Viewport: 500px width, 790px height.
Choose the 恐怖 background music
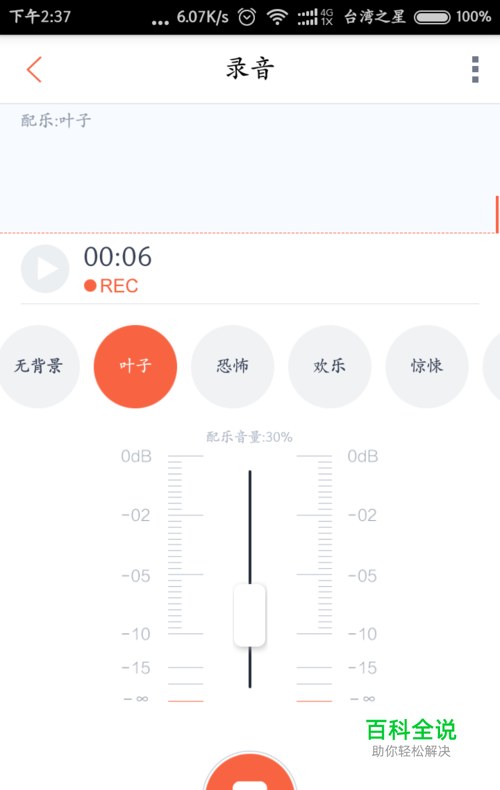(x=232, y=366)
